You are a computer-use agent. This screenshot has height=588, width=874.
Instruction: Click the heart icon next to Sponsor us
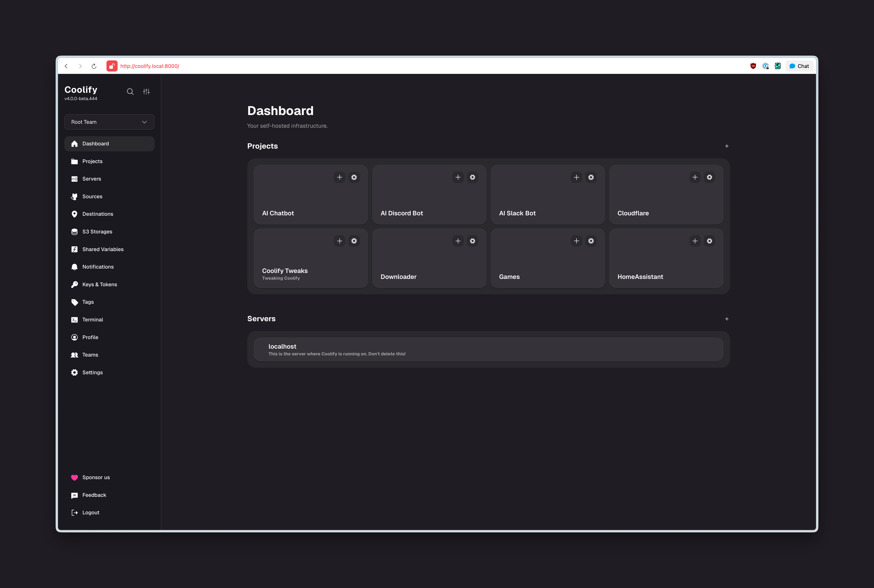(x=75, y=477)
